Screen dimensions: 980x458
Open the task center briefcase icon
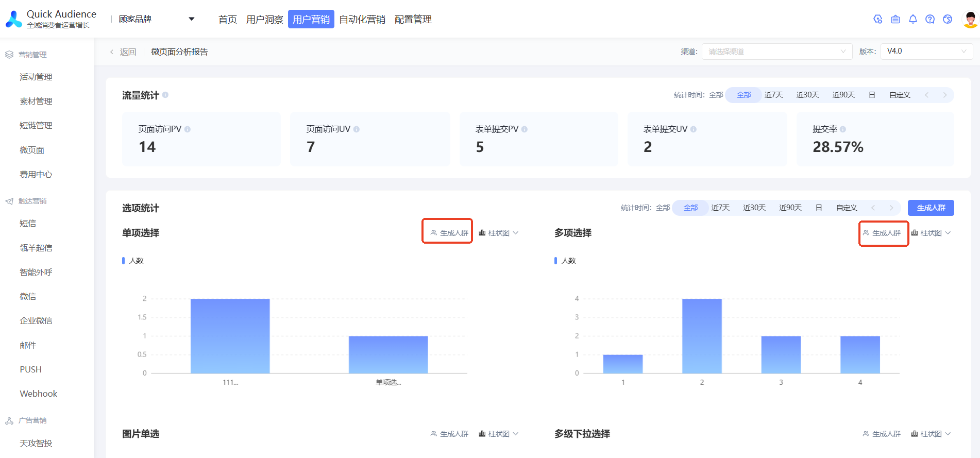[895, 19]
